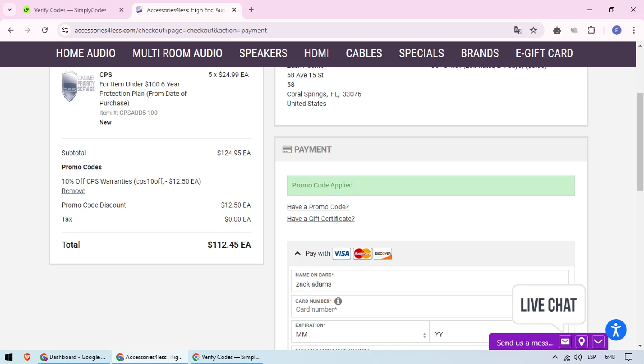Viewport: 644px width, 364px height.
Task: Open the network status tray icon
Action: click(x=567, y=357)
